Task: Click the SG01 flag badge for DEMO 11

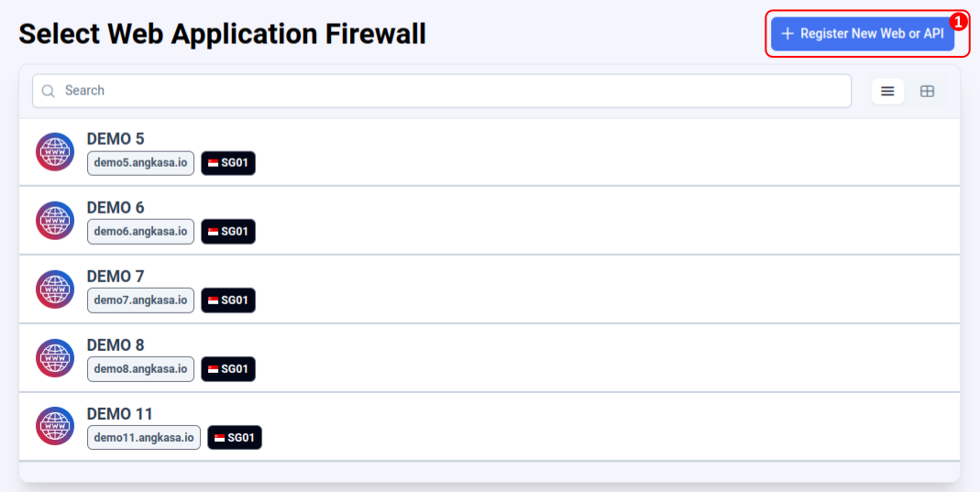Action: click(x=235, y=438)
